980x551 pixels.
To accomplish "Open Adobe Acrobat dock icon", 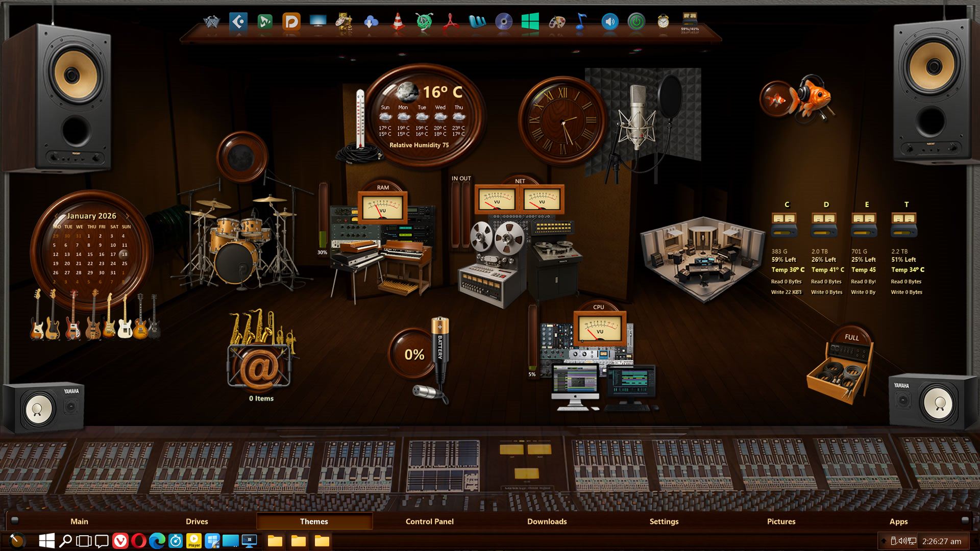I will pos(450,22).
